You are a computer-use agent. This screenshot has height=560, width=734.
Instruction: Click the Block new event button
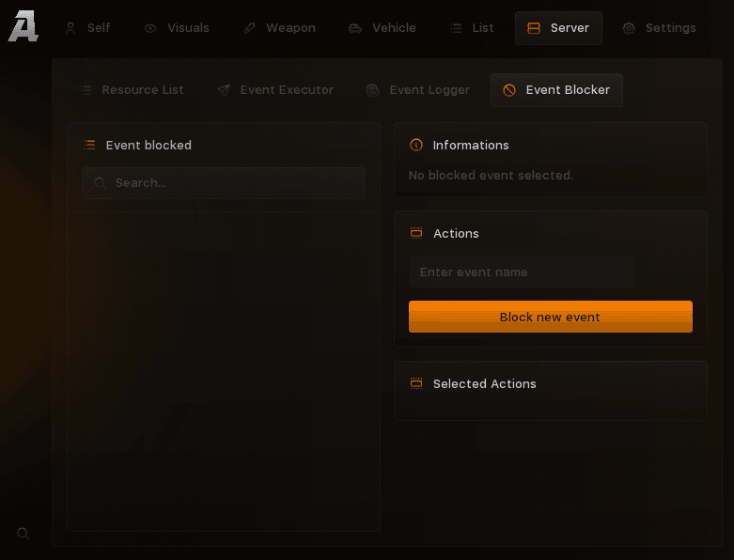coord(551,317)
